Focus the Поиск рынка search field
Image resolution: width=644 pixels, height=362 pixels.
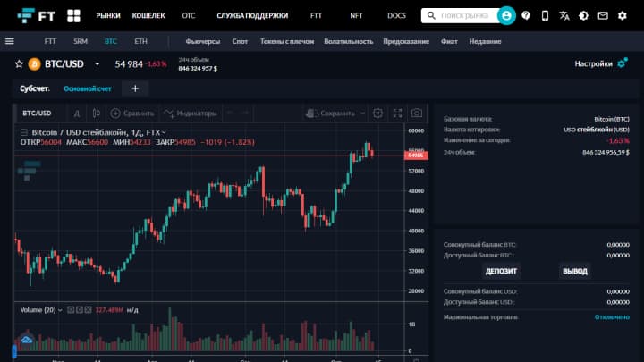(464, 15)
